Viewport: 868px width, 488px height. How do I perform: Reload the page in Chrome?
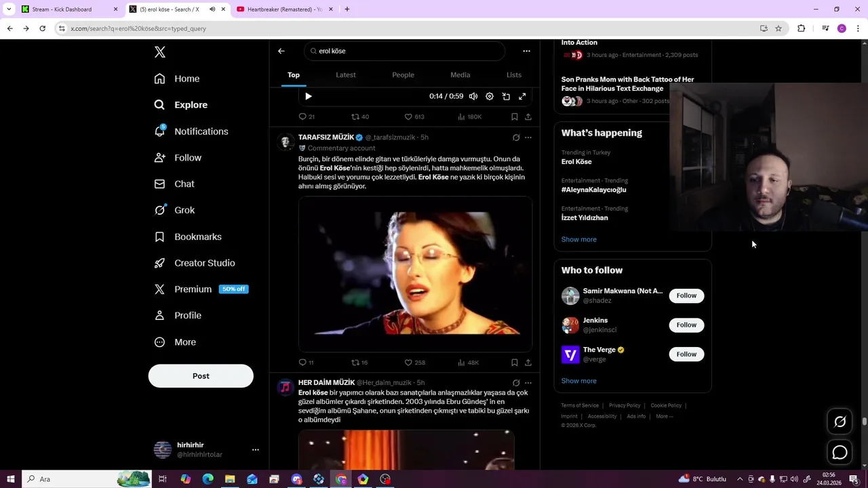(x=42, y=28)
